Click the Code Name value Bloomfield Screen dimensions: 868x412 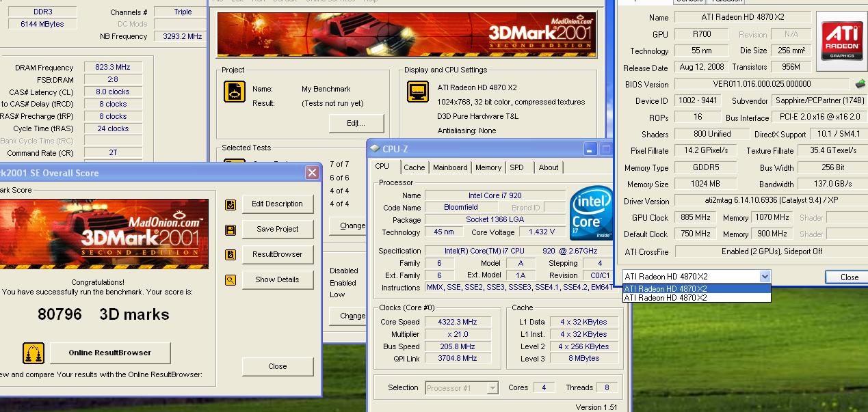click(461, 208)
